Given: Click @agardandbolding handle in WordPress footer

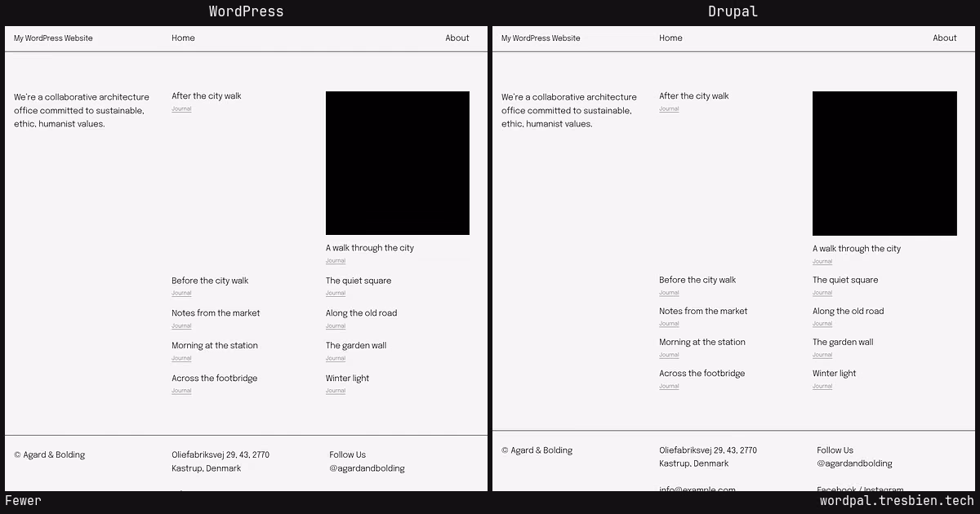Looking at the screenshot, I should [367, 469].
